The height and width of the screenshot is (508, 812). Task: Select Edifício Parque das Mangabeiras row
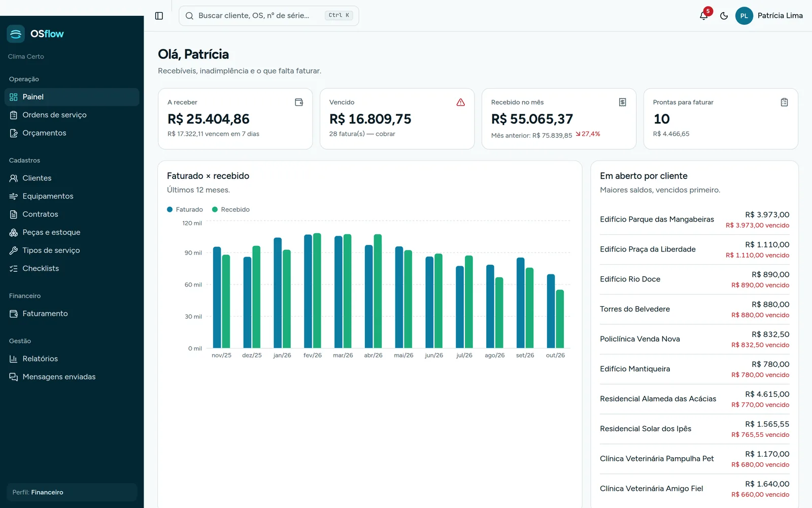click(694, 219)
